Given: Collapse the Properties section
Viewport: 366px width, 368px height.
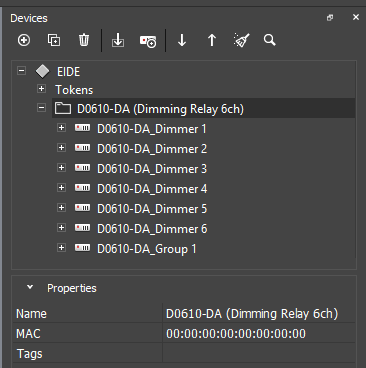Looking at the screenshot, I should tap(30, 287).
